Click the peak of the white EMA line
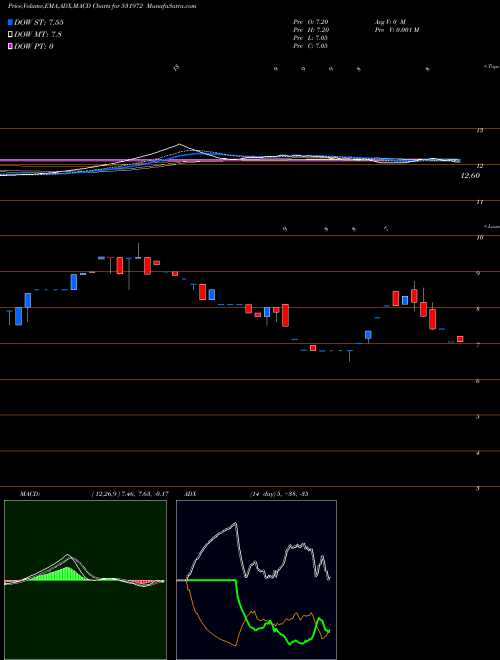This screenshot has height=660, width=500. click(x=180, y=144)
